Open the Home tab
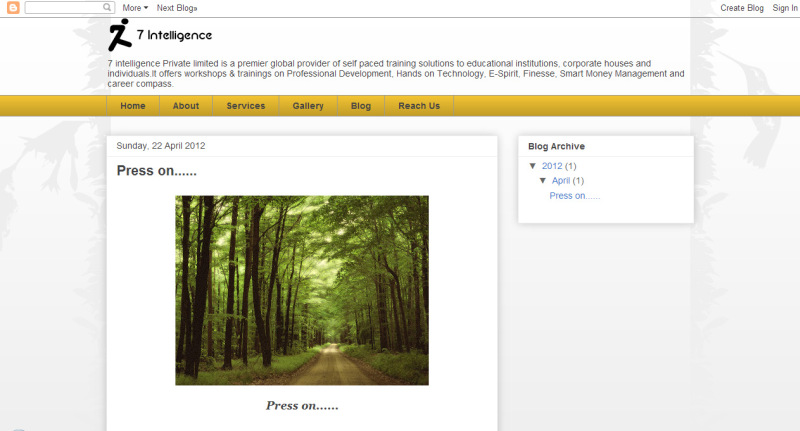This screenshot has width=800, height=431. click(133, 106)
